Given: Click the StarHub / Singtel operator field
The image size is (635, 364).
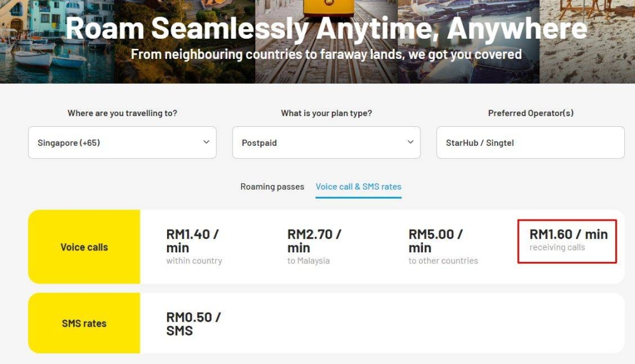Looking at the screenshot, I should [x=530, y=142].
